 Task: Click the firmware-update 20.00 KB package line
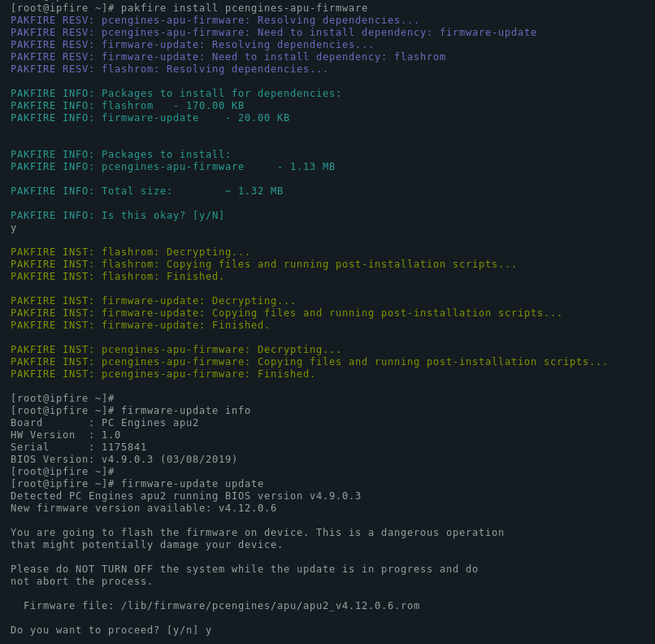click(x=150, y=118)
